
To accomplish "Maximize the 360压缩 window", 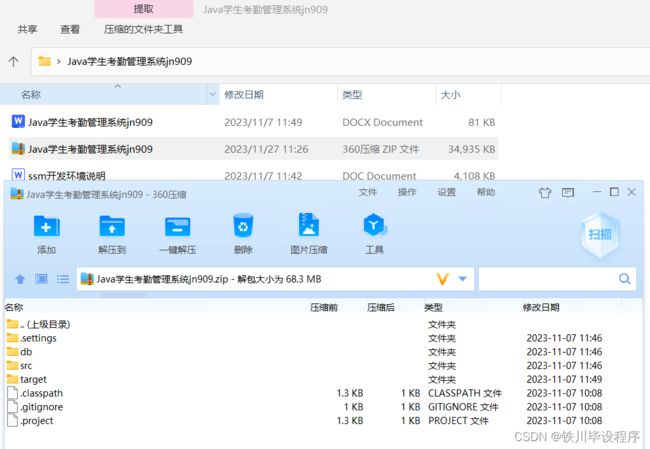I will [x=614, y=192].
